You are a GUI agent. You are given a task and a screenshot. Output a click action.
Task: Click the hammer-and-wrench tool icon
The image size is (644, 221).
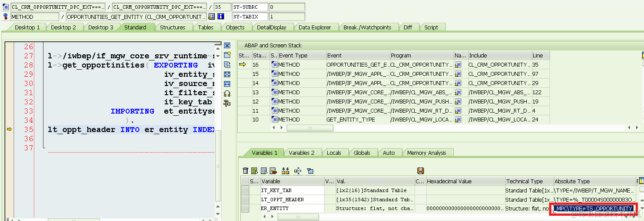coord(227,103)
